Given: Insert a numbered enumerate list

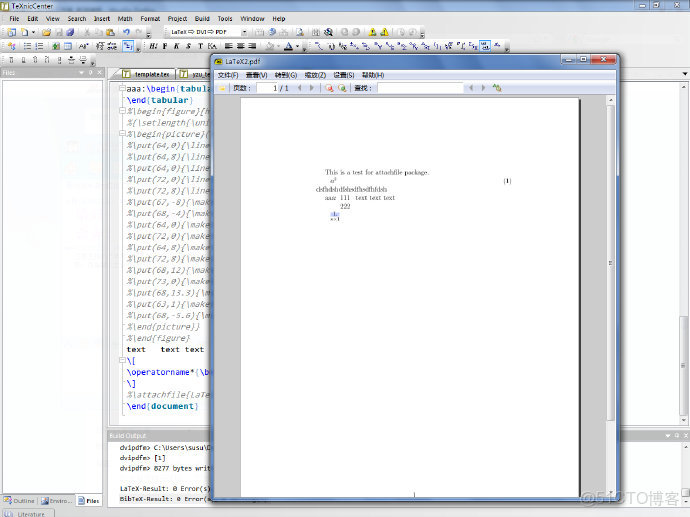Looking at the screenshot, I should [x=40, y=46].
